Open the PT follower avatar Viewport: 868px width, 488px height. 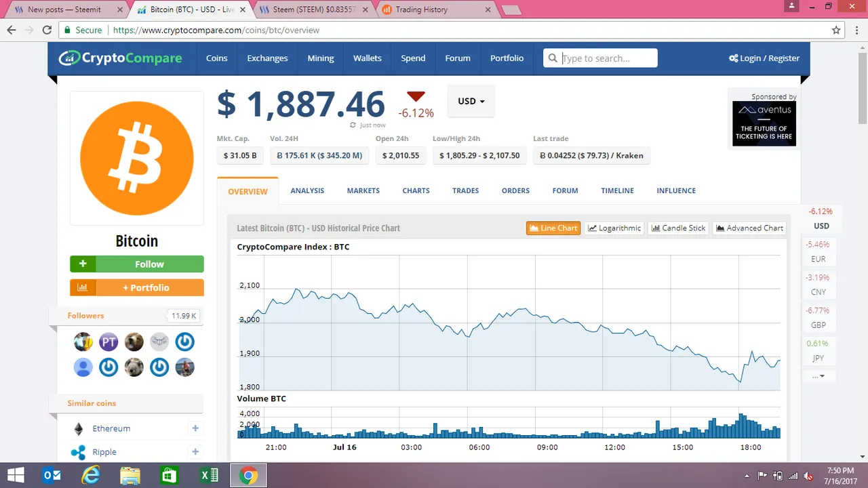pyautogui.click(x=108, y=342)
